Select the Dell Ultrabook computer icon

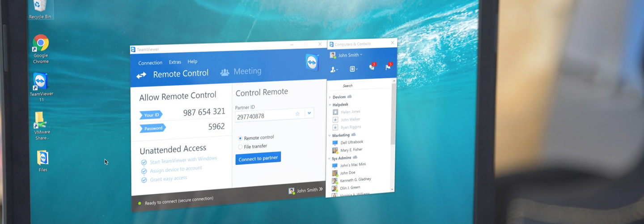tap(335, 143)
